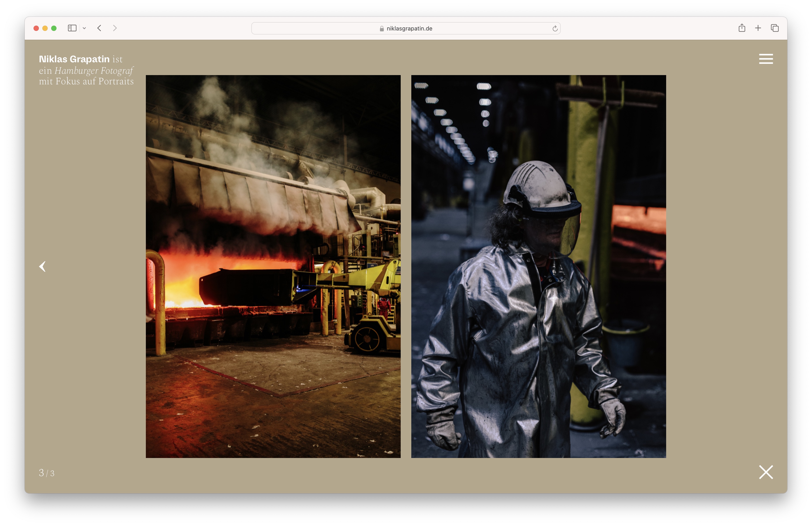
Task: Click the forward navigation chevron
Action: coord(115,28)
